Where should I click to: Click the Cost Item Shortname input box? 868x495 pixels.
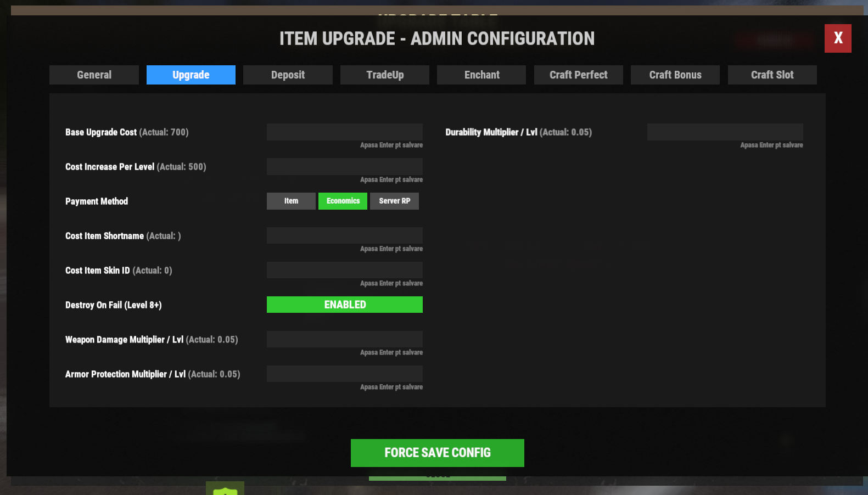coord(344,236)
